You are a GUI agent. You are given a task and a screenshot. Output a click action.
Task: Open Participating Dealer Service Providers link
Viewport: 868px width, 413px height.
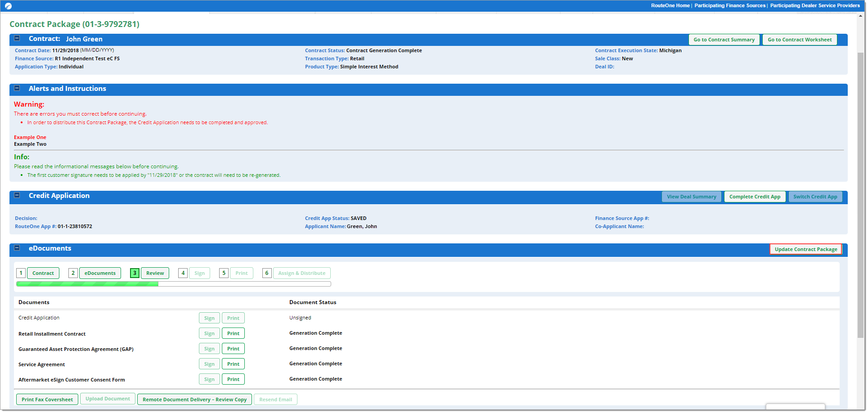coord(815,5)
